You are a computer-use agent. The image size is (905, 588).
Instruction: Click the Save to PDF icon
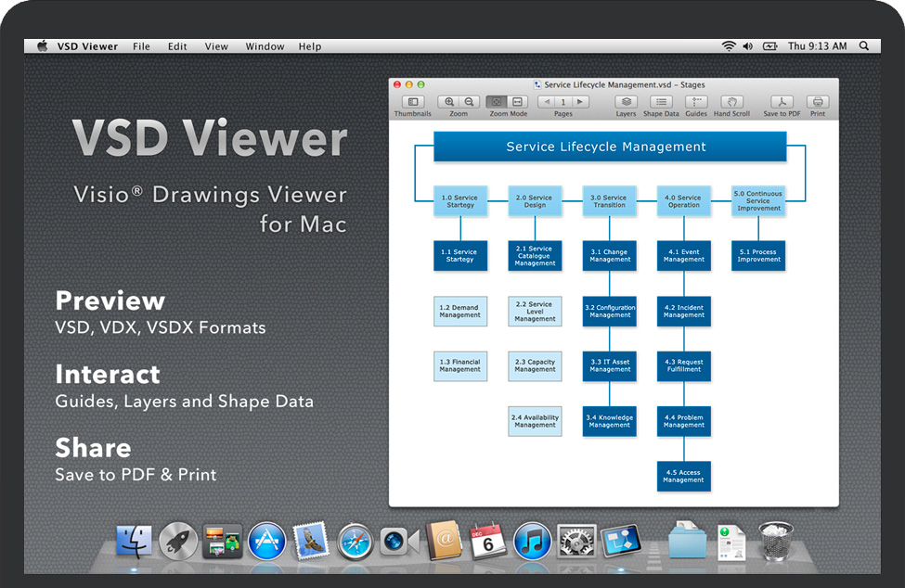(x=782, y=102)
